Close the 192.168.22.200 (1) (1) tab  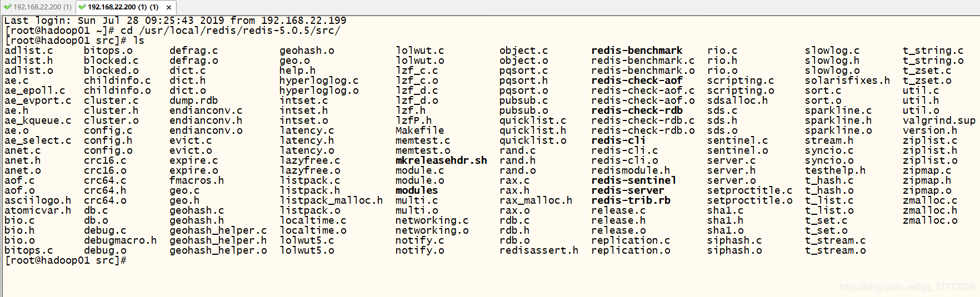coord(169,7)
